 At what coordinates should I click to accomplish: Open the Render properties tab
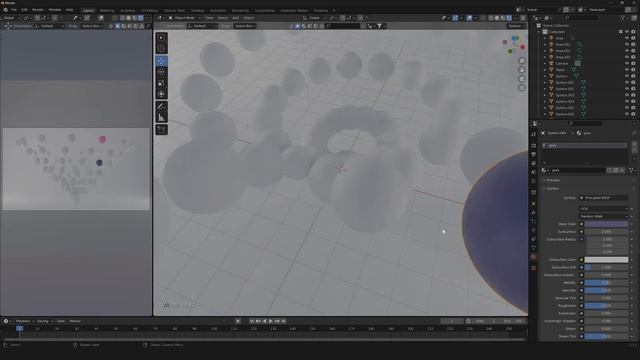(533, 146)
